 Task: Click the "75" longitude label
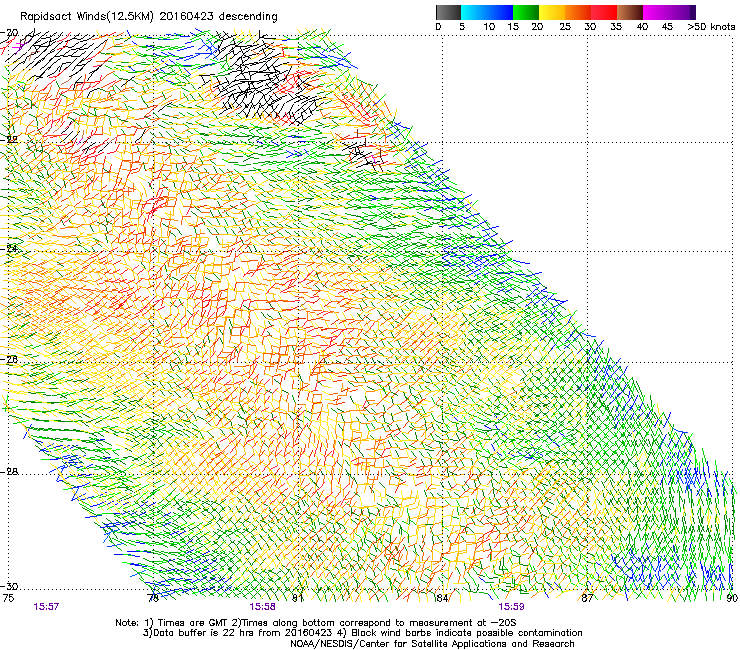click(8, 598)
